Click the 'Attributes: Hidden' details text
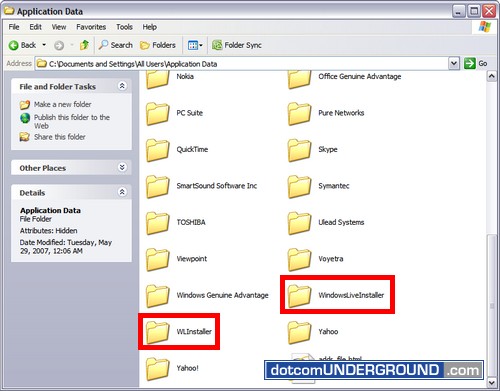The height and width of the screenshot is (391, 500). pos(49,231)
